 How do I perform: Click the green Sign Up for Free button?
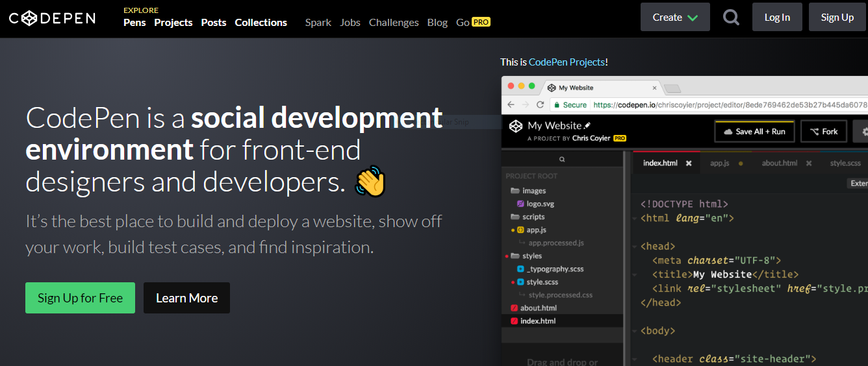coord(80,298)
